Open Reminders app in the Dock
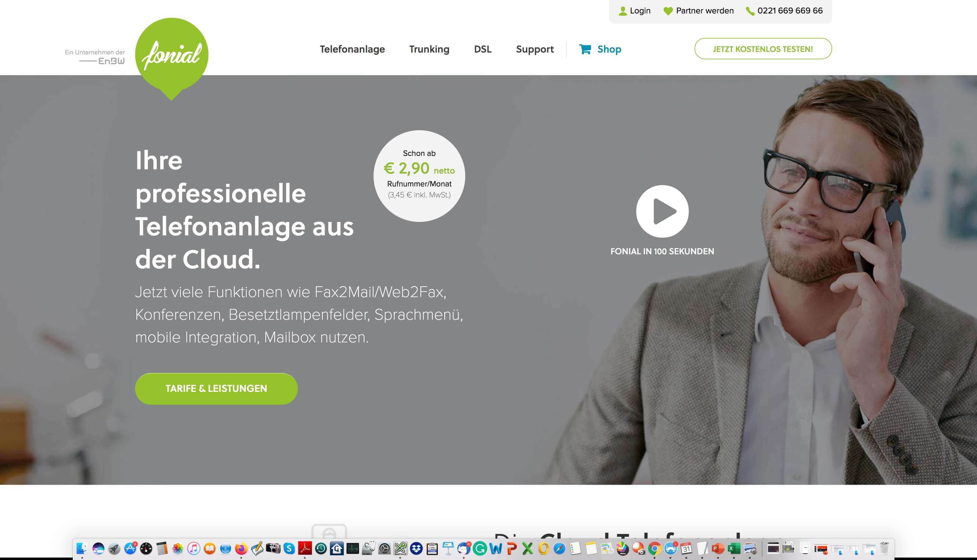 (575, 548)
